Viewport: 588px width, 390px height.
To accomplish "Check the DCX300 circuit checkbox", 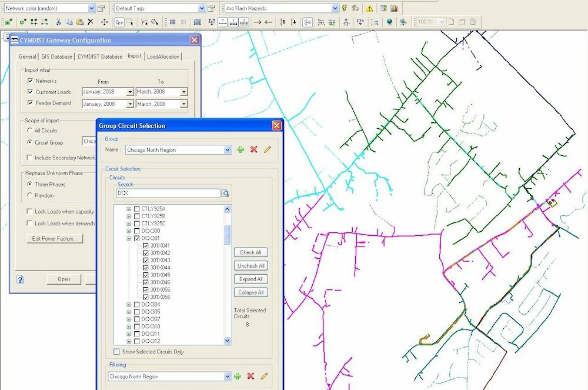I will pyautogui.click(x=137, y=231).
